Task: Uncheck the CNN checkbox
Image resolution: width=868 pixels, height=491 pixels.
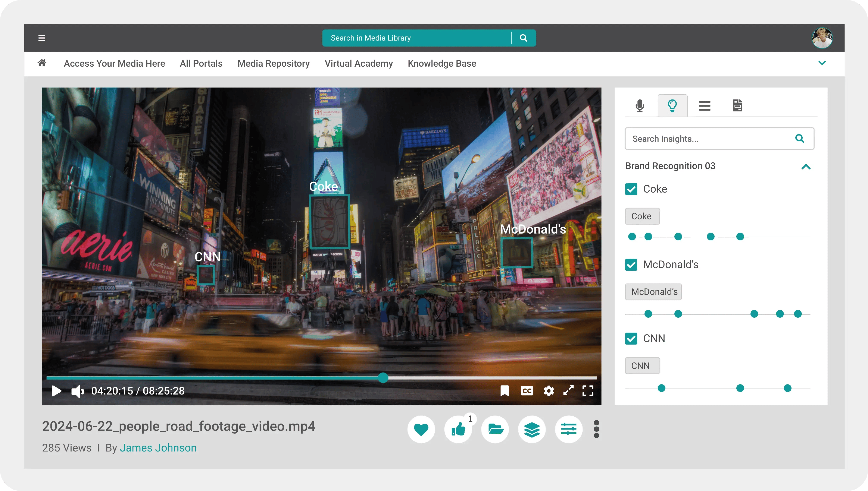Action: click(631, 339)
